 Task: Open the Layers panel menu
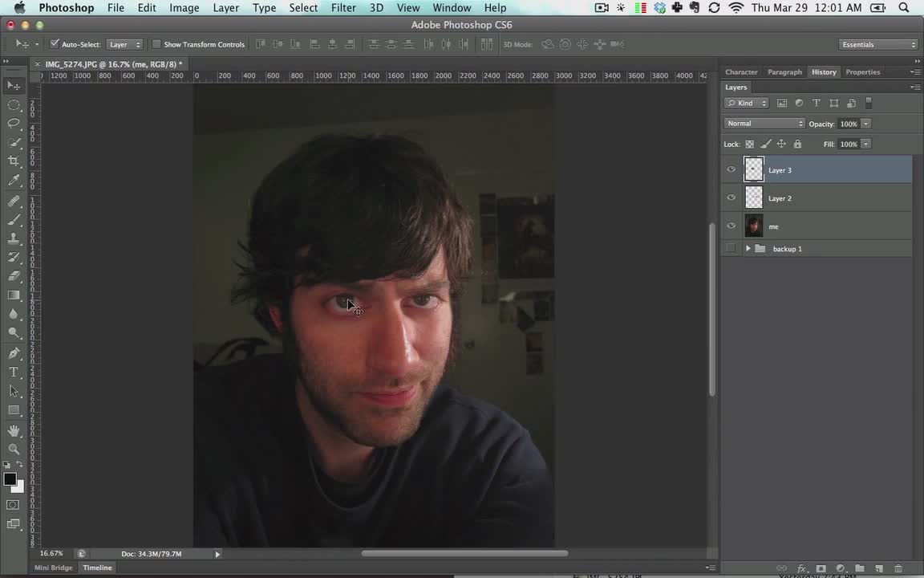914,88
